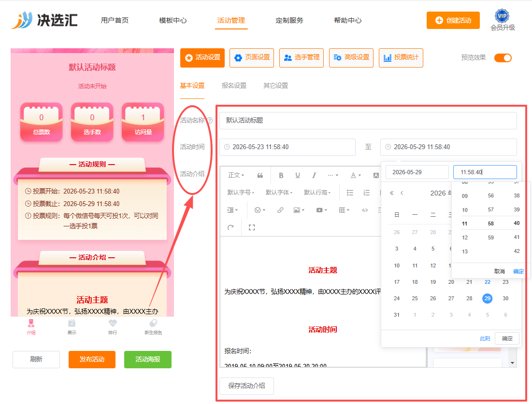
Task: Insert hyperlink with link icon
Action: [x=280, y=210]
